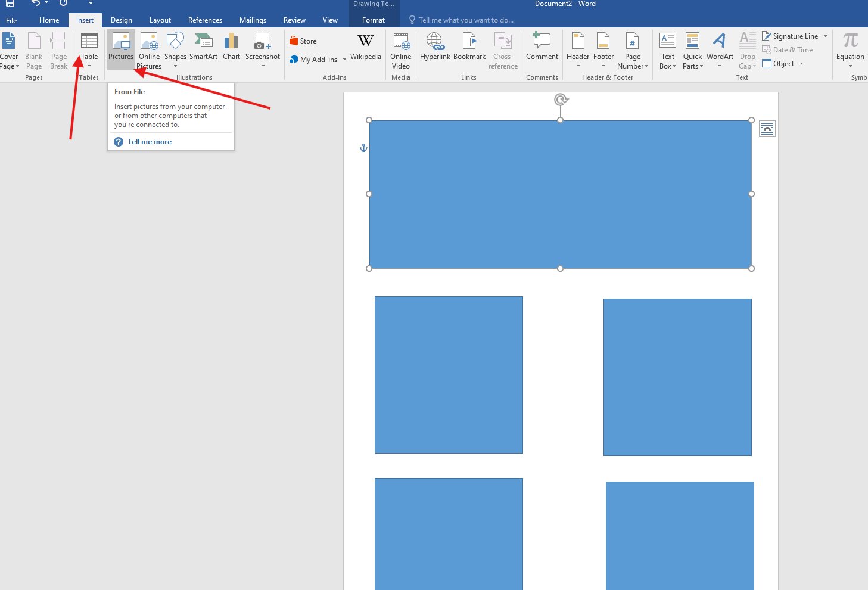This screenshot has height=590, width=868.
Task: Insert a Hyperlink
Action: point(435,48)
